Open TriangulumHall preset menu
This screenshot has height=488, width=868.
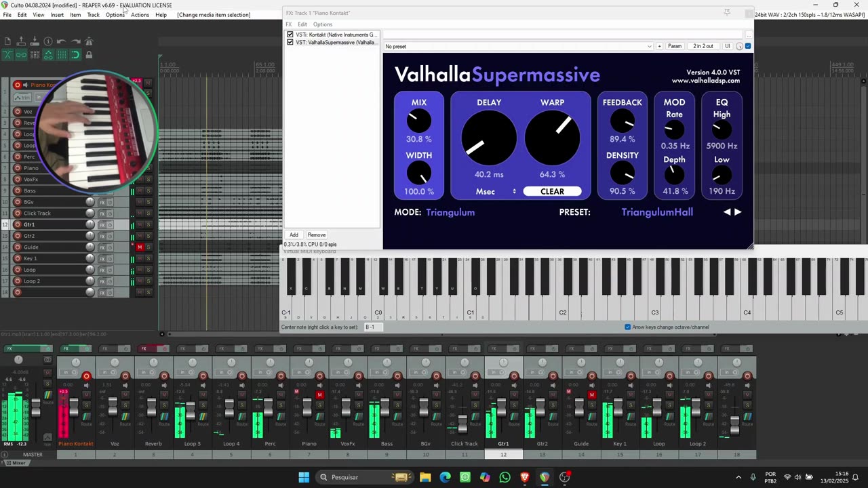(657, 212)
